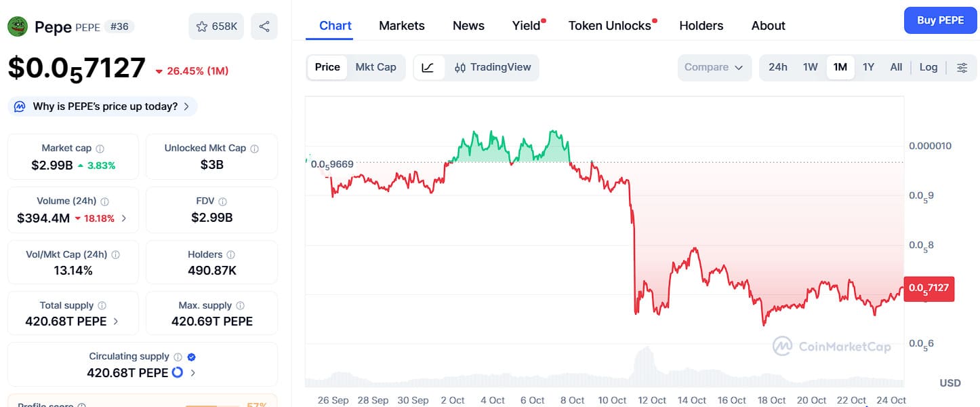The image size is (980, 407).
Task: Click the share icon button
Action: tap(264, 26)
